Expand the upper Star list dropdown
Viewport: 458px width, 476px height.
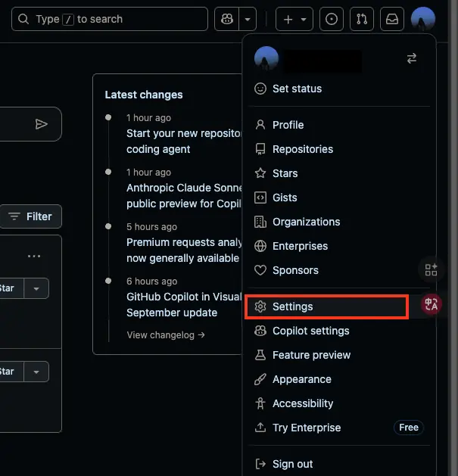(36, 288)
